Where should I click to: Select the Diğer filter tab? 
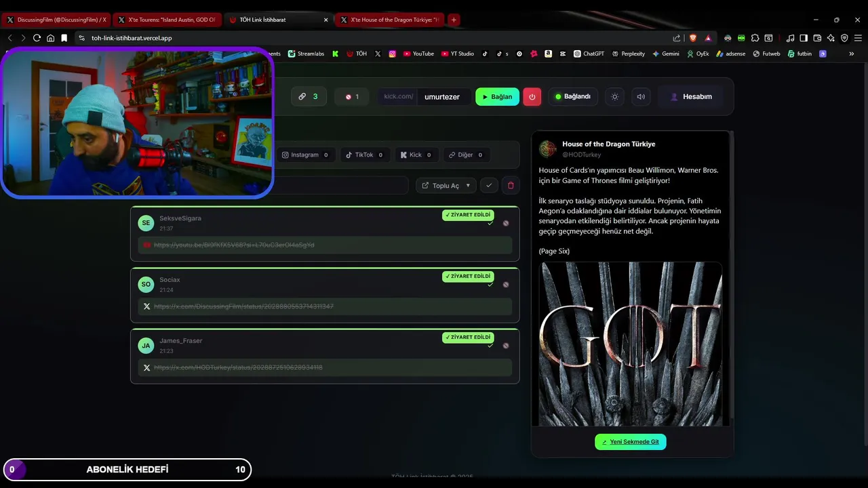click(466, 155)
